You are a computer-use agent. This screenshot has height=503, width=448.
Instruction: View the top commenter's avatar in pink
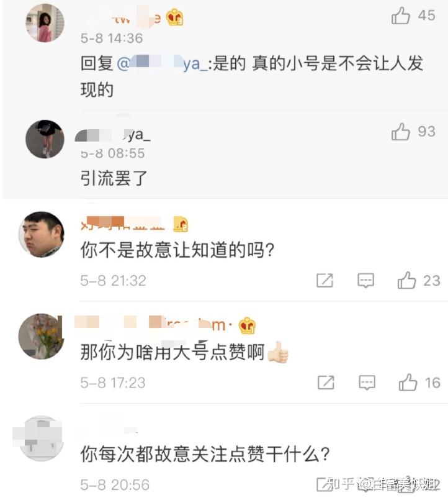click(45, 23)
